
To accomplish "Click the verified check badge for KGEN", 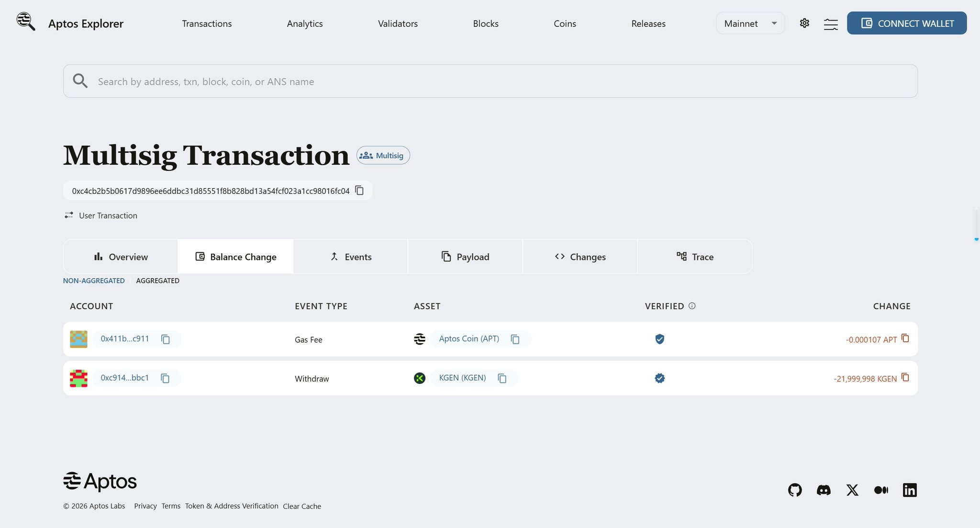I will pyautogui.click(x=659, y=378).
